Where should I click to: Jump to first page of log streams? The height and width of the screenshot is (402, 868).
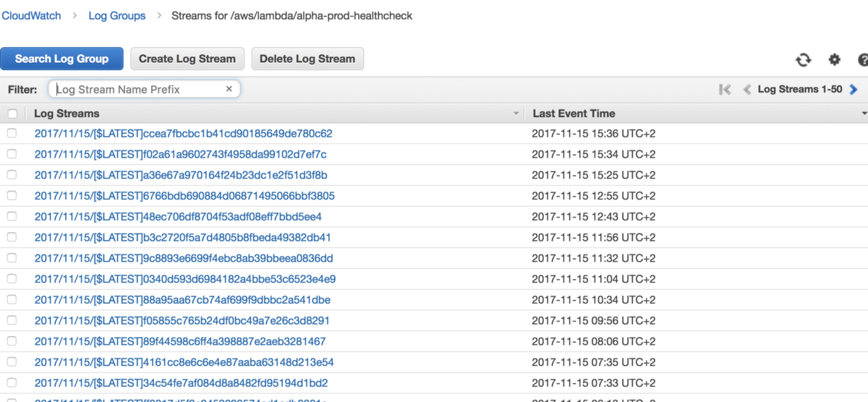pyautogui.click(x=725, y=90)
